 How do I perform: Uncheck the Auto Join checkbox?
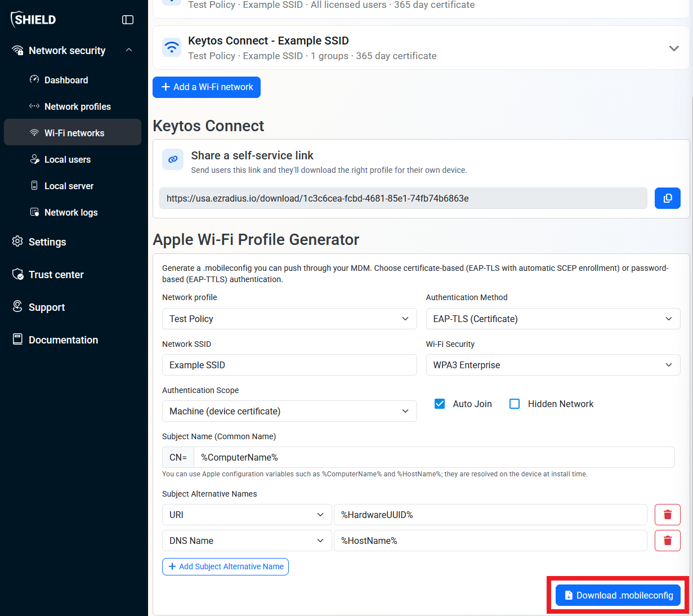tap(440, 404)
